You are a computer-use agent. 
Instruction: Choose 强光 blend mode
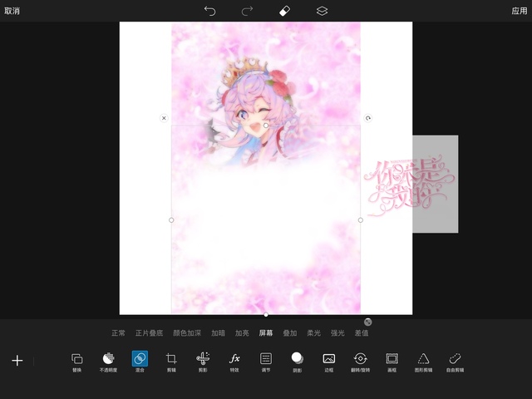(337, 333)
